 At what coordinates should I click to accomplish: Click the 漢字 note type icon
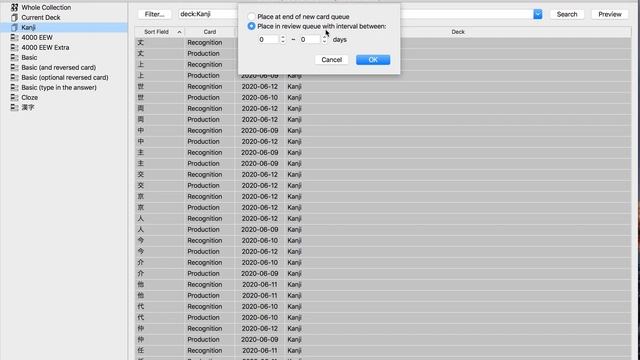click(x=14, y=107)
